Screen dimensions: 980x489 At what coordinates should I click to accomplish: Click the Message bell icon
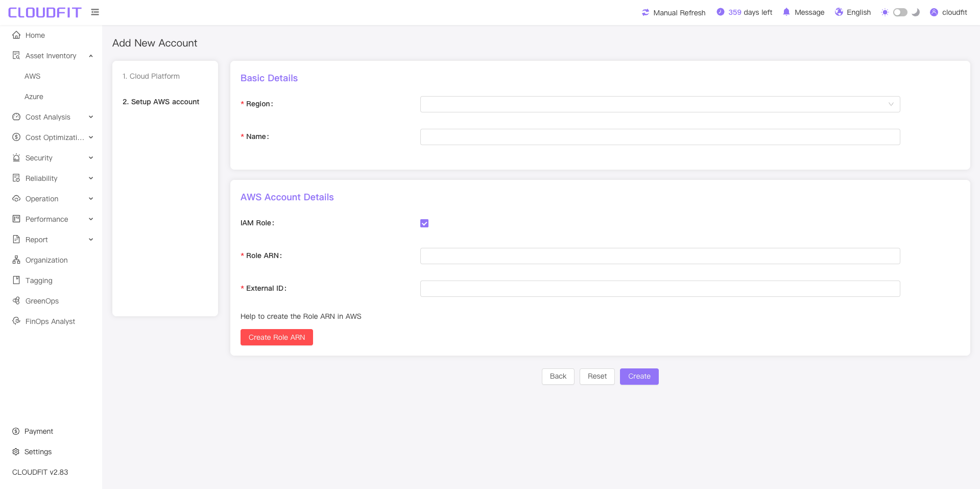(x=786, y=12)
